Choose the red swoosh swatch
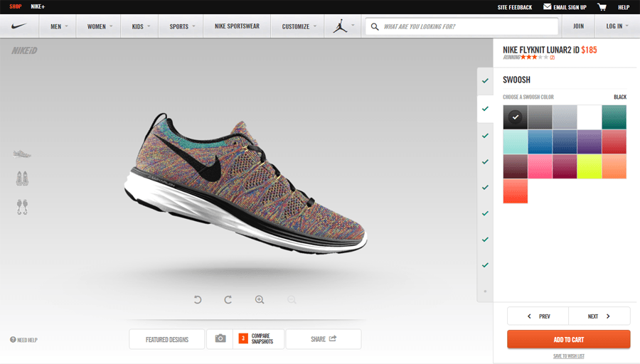The image size is (640, 364). tap(614, 142)
